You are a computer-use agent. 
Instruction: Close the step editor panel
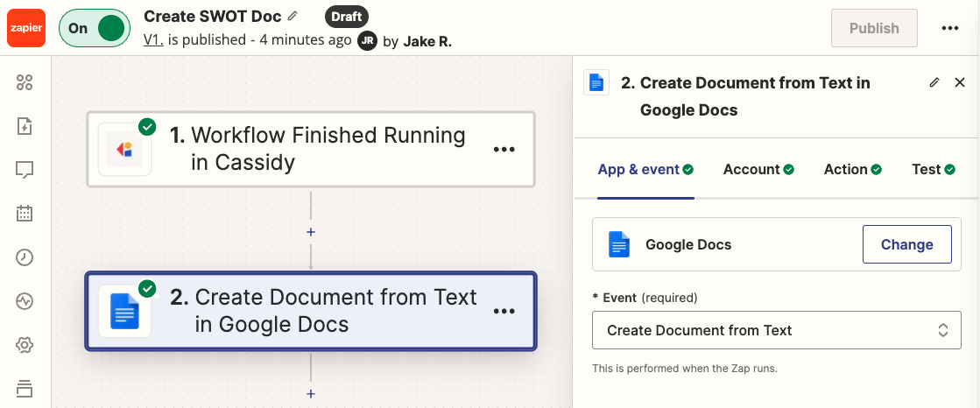tap(960, 82)
